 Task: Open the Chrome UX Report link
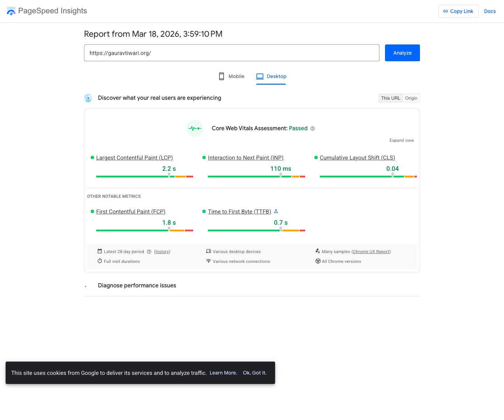pyautogui.click(x=371, y=251)
